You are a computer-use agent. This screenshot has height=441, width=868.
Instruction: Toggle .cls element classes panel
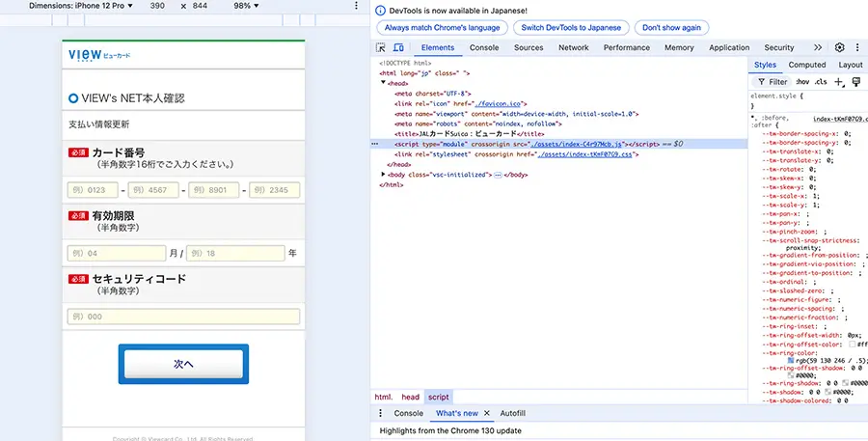(821, 82)
